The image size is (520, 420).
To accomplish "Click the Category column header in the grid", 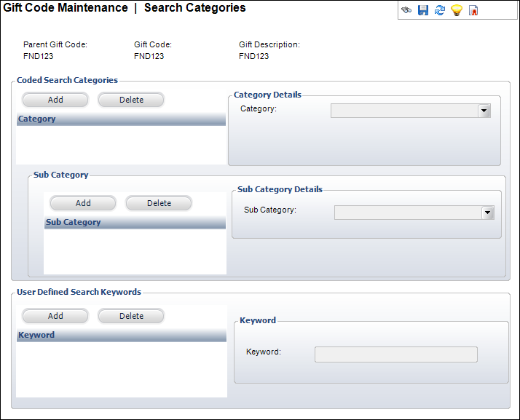I will (121, 119).
